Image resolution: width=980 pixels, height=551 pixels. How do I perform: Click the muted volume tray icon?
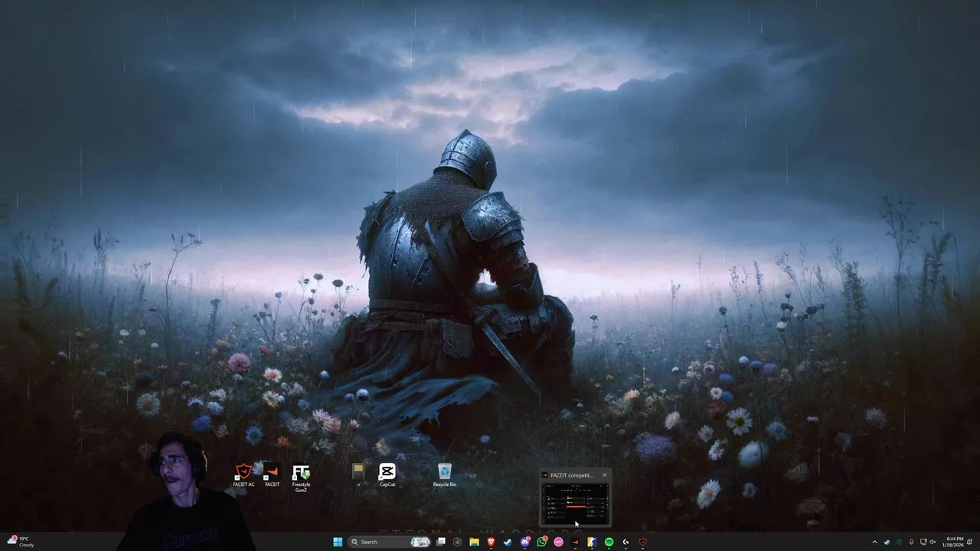point(933,542)
